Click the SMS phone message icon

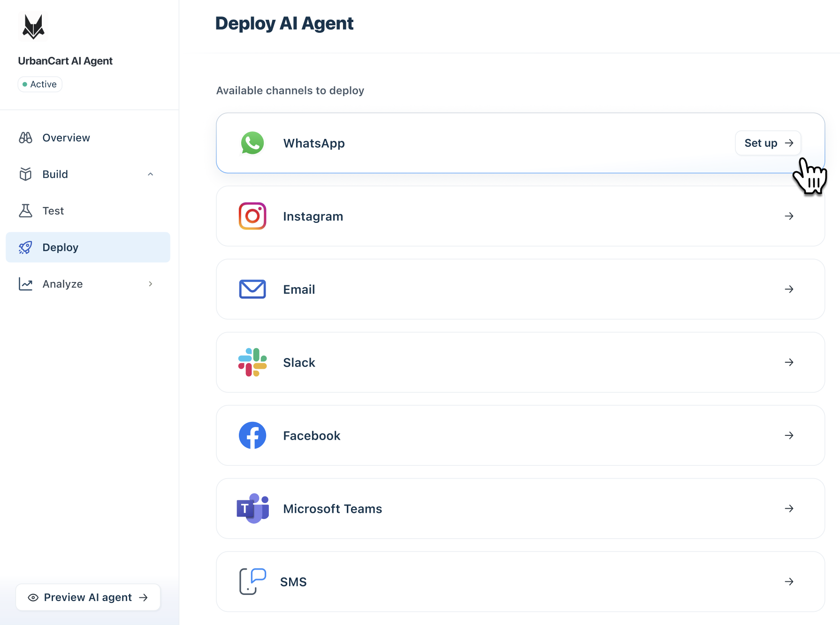[x=252, y=581]
